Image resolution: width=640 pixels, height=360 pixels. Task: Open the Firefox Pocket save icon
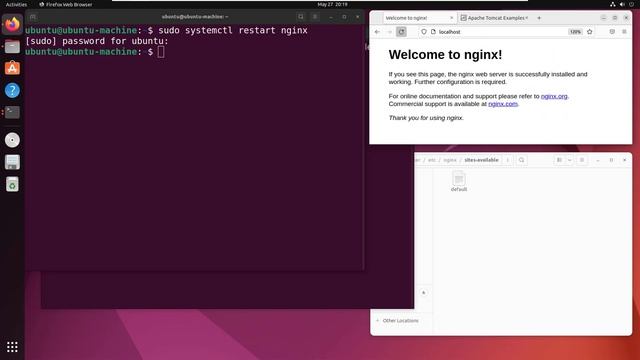[612, 32]
